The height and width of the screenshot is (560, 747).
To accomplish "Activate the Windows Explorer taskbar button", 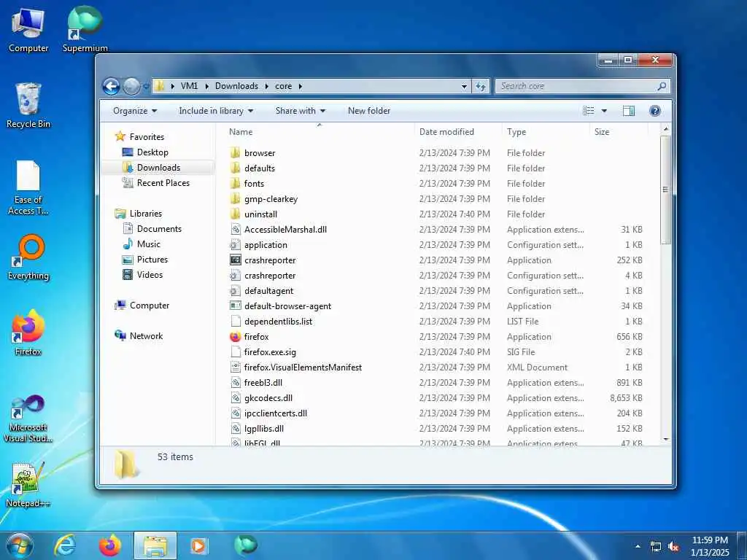I will tap(155, 545).
